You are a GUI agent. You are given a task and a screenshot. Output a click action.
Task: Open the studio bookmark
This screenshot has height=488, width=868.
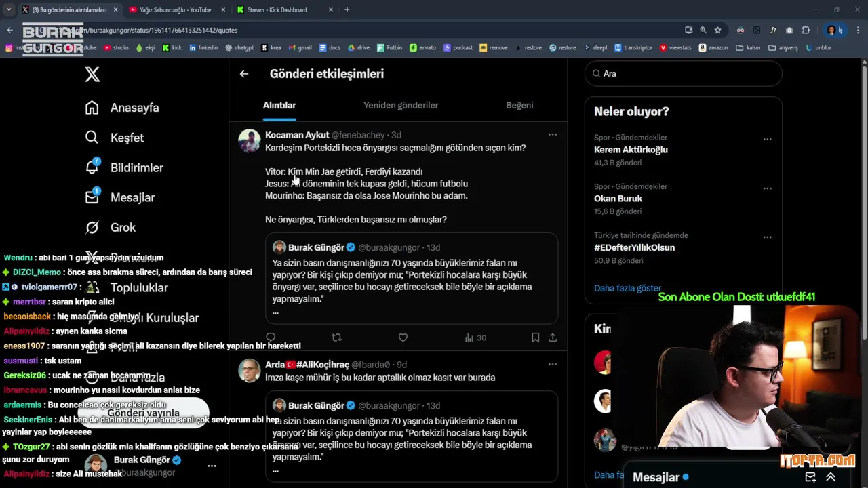[x=115, y=48]
